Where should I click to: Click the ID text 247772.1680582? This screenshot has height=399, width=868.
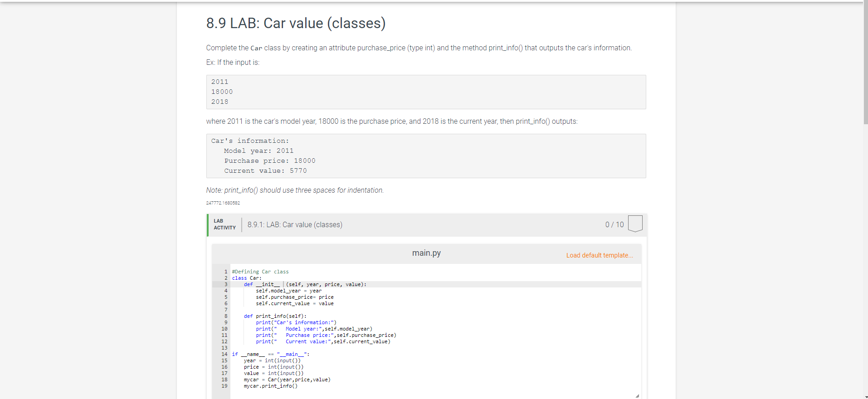point(223,203)
